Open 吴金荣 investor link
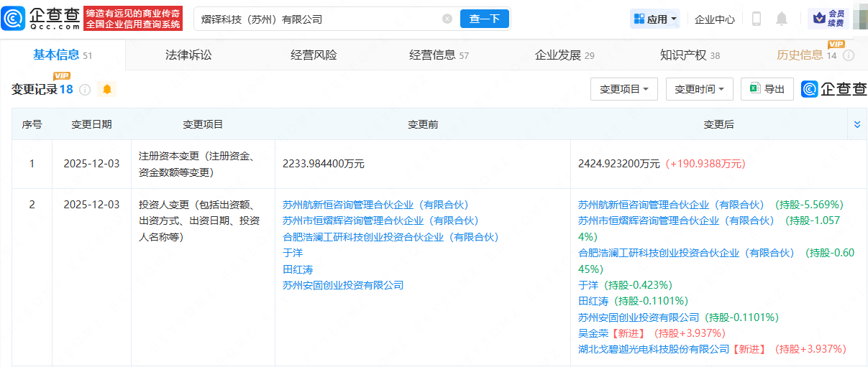 coord(593,333)
